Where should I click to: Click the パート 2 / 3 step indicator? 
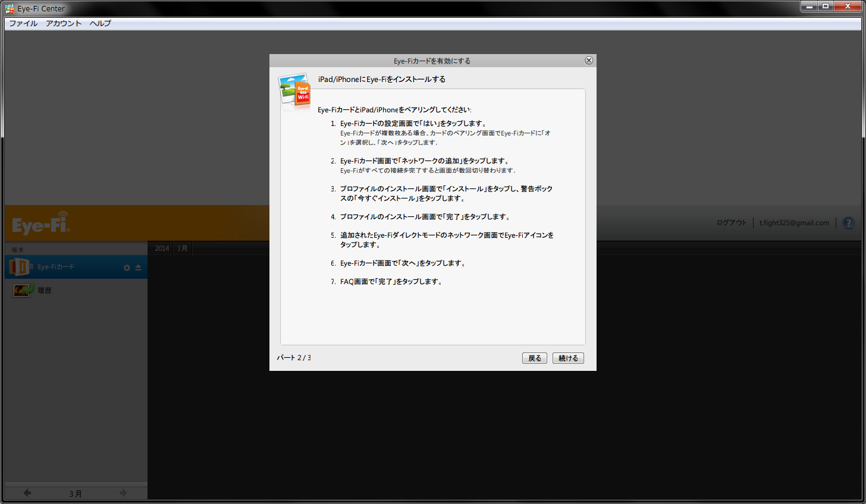click(294, 358)
